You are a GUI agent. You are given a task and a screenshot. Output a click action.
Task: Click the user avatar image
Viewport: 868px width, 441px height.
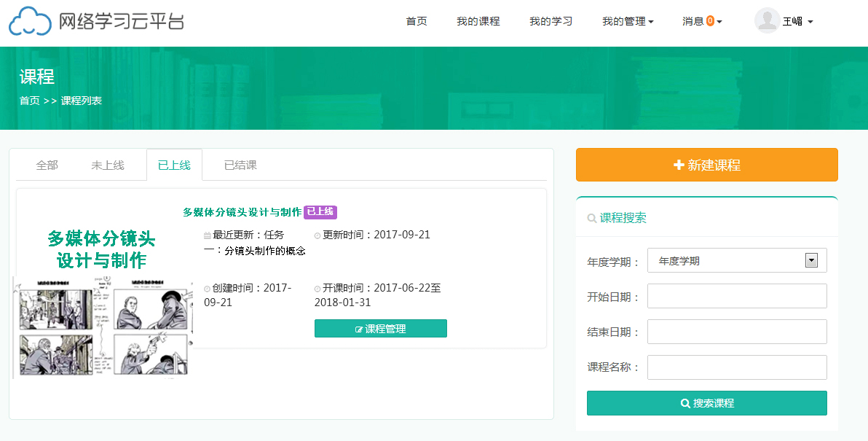tap(767, 20)
